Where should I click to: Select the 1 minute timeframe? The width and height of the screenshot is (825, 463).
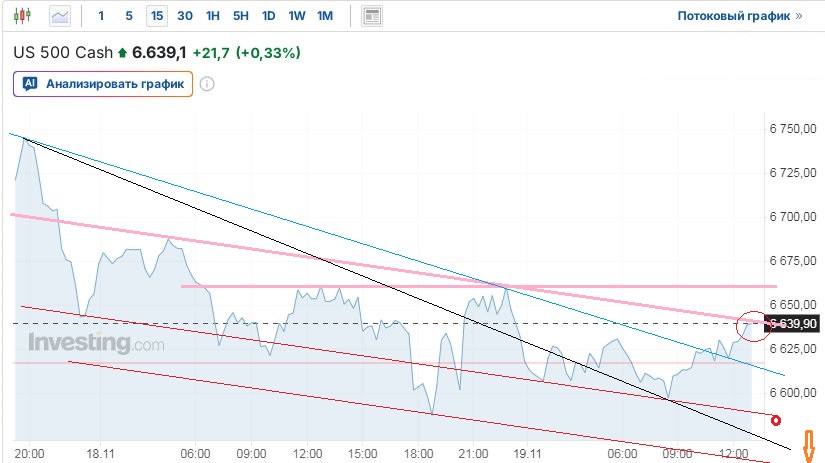pyautogui.click(x=101, y=16)
